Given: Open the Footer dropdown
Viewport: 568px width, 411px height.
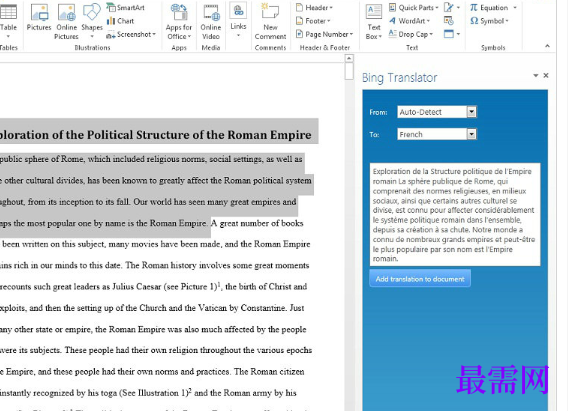Looking at the screenshot, I should pos(313,21).
